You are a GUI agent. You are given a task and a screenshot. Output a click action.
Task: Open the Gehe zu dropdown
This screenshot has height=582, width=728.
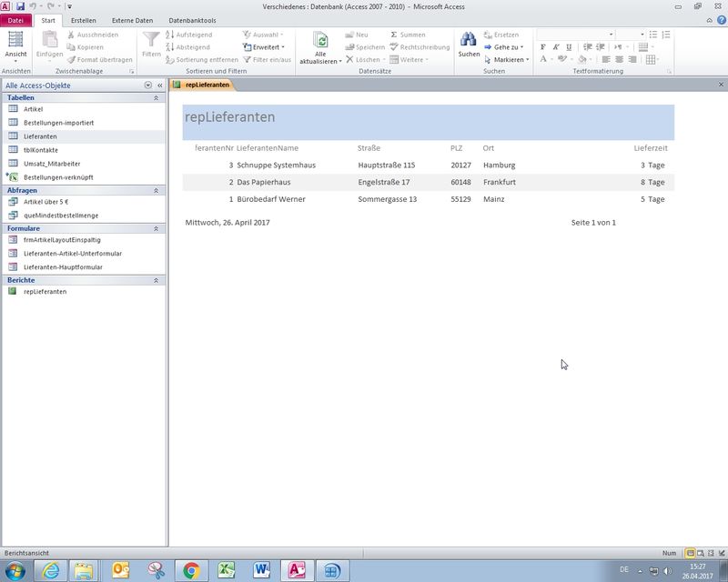[x=506, y=47]
